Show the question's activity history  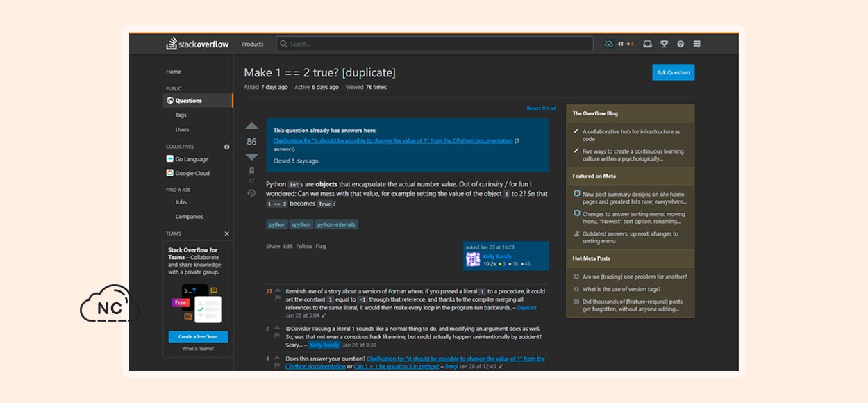(x=251, y=192)
